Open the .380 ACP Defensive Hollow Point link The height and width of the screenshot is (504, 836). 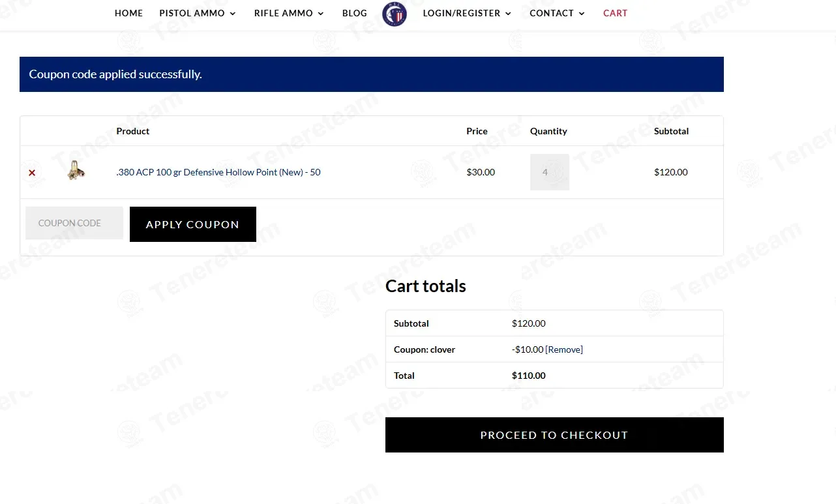click(218, 172)
